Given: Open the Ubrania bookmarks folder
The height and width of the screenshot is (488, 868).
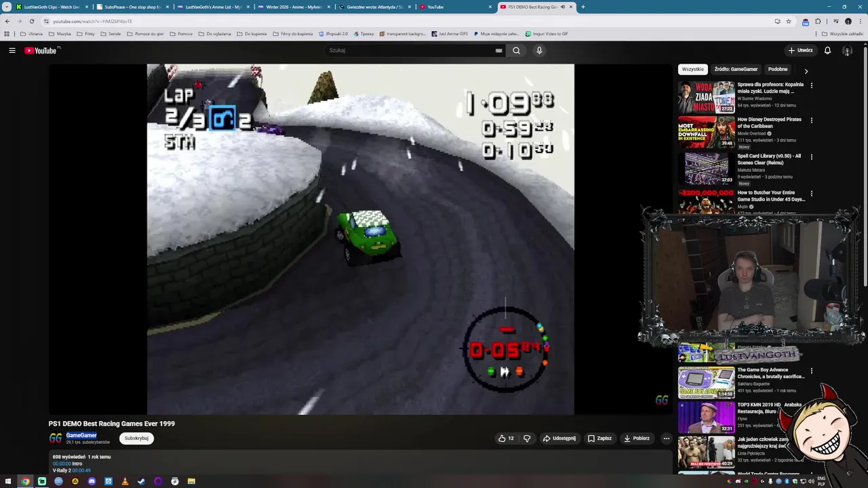Looking at the screenshot, I should click(x=31, y=33).
